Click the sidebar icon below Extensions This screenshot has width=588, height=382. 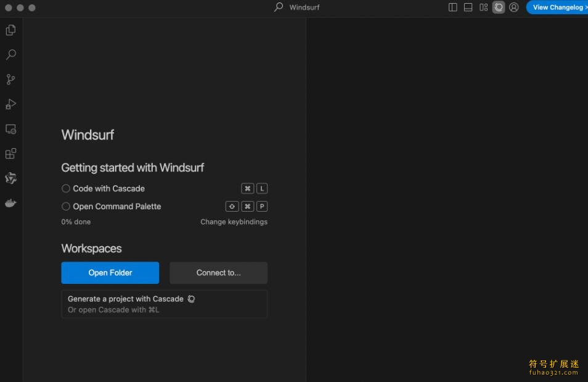tap(11, 178)
